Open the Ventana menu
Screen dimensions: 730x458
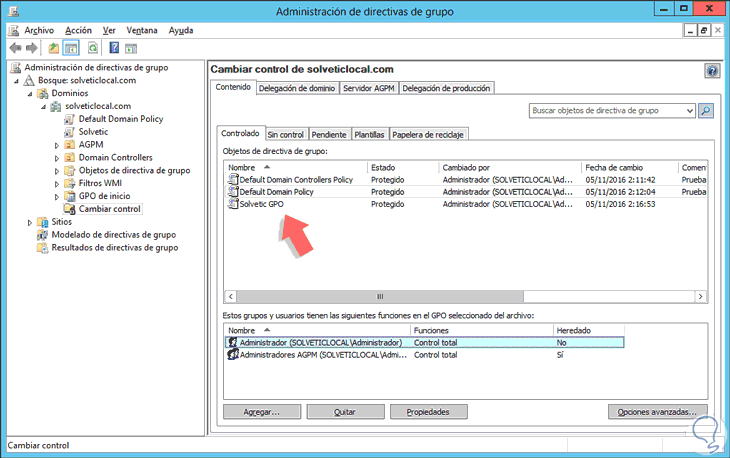point(142,30)
